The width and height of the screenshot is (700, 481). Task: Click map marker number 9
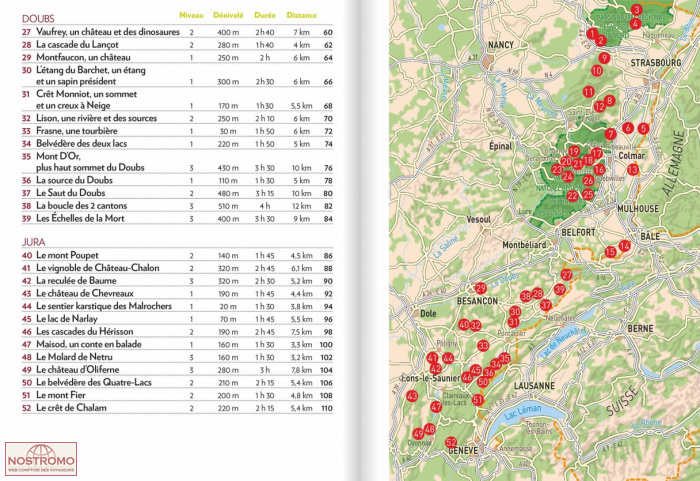tap(604, 58)
